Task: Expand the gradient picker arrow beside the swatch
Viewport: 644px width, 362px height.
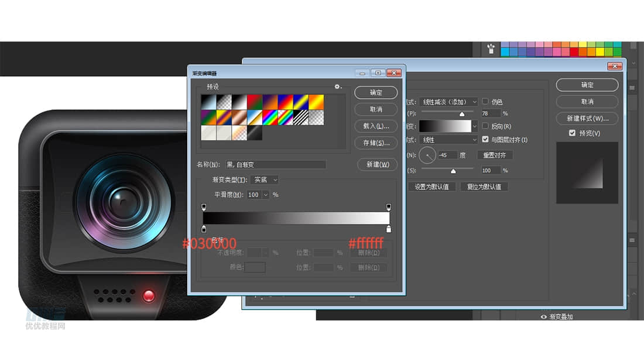Action: pos(474,126)
